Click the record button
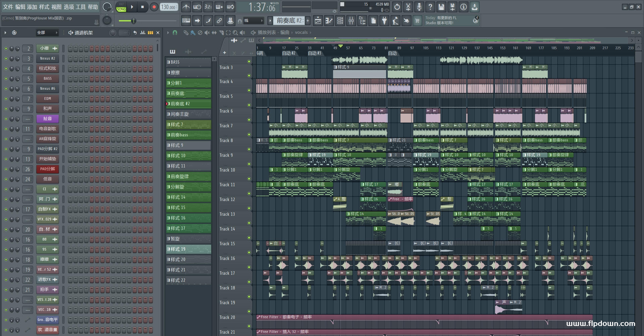644x336 pixels. click(154, 7)
